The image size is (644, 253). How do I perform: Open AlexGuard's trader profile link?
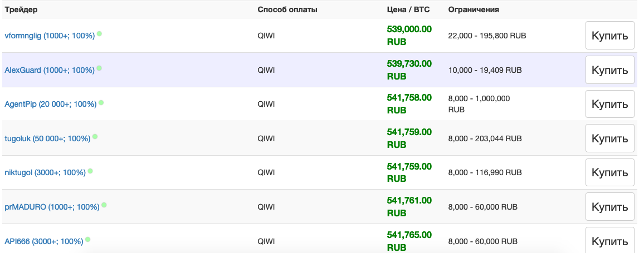coord(49,71)
